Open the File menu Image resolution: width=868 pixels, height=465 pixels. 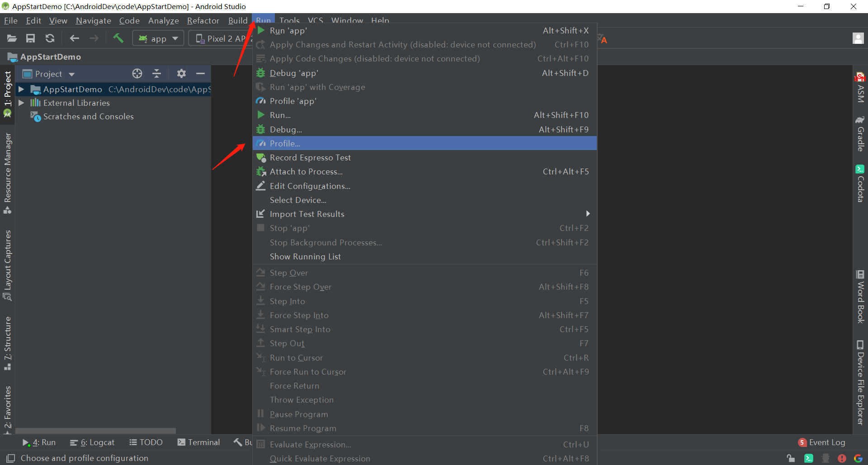11,20
